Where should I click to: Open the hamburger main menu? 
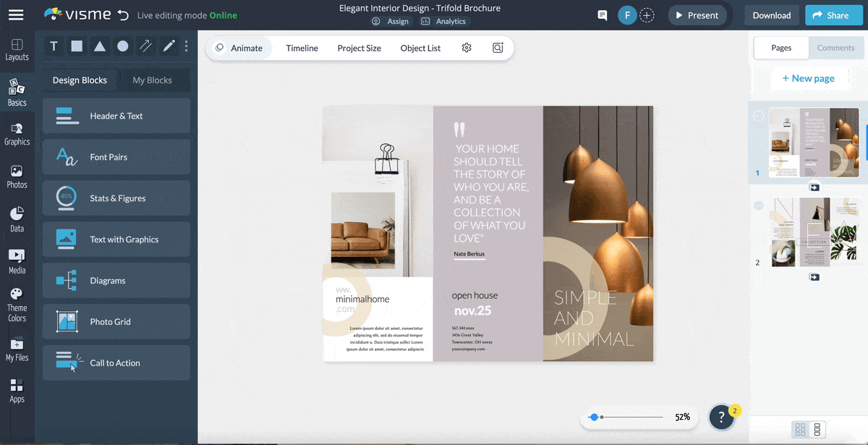pos(16,14)
